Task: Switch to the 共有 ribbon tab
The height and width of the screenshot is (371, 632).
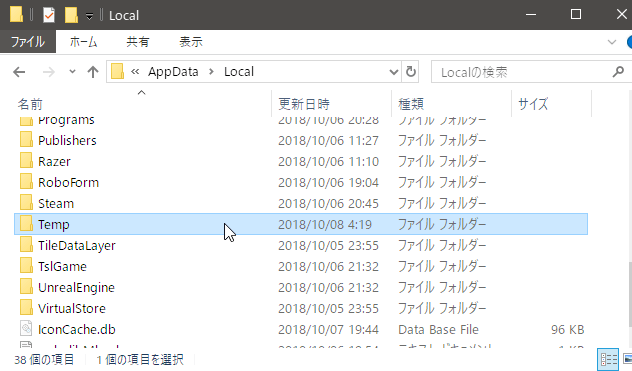Action: click(x=137, y=42)
